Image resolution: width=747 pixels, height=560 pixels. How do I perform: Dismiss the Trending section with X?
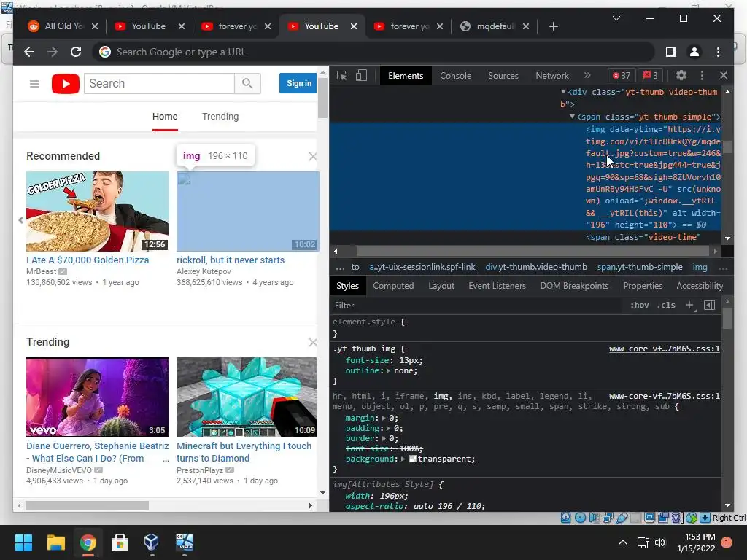(x=312, y=343)
